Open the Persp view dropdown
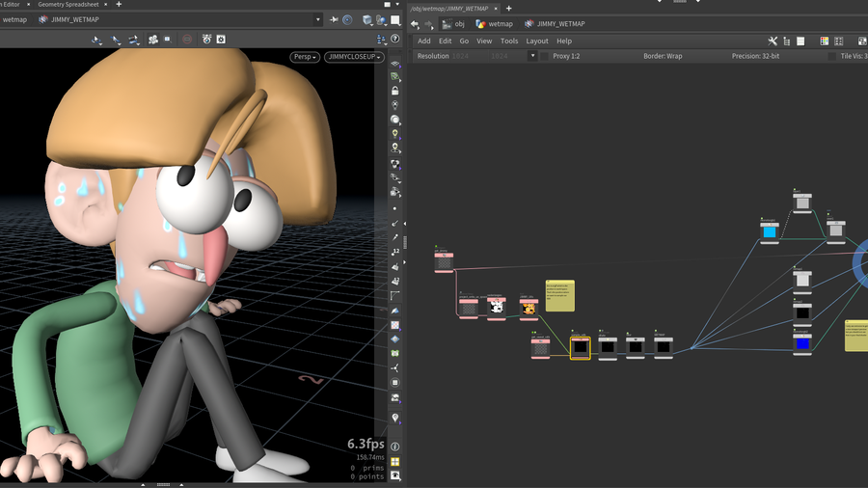 [305, 57]
